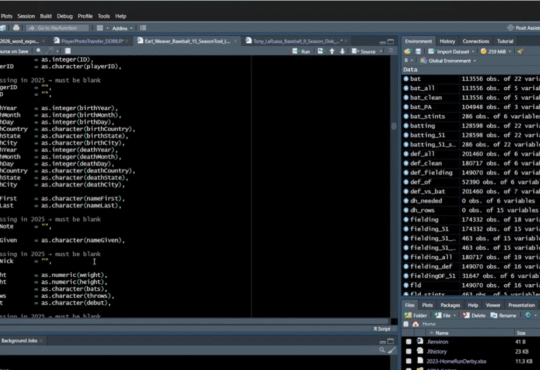Open the new File dropdown in Files pane

[x=445, y=315]
